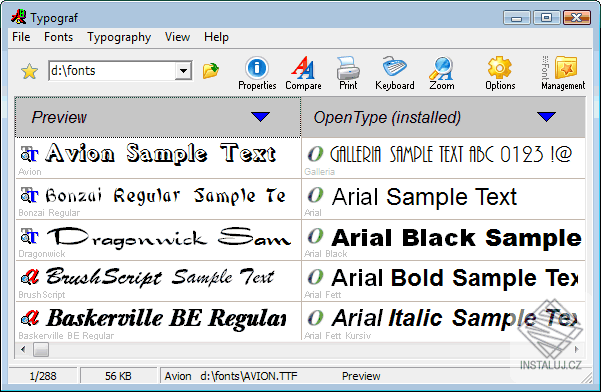Image resolution: width=601 pixels, height=392 pixels.
Task: Select the BrushScript Sample Text preview
Action: (160, 277)
